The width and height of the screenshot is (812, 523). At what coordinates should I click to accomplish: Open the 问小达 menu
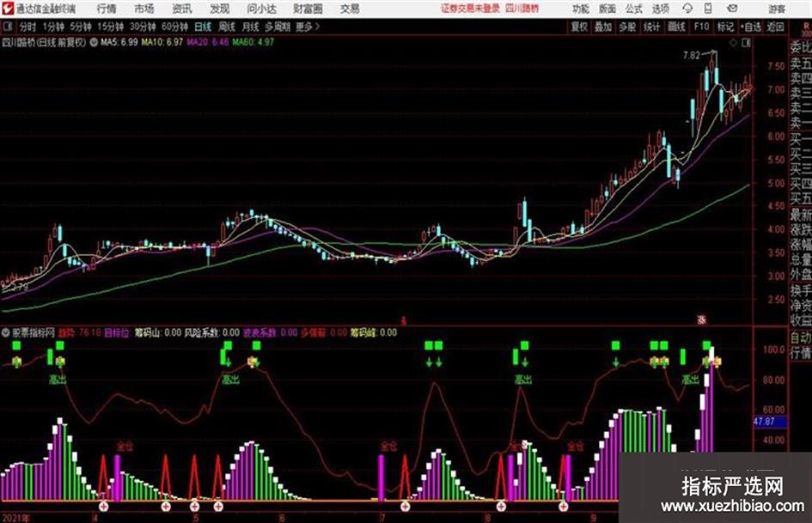(261, 9)
